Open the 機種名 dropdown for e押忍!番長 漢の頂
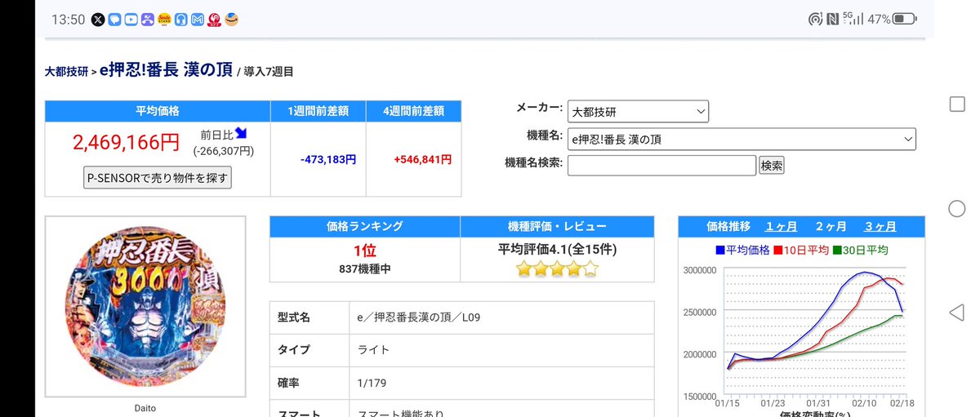The width and height of the screenshot is (980, 417). point(742,139)
